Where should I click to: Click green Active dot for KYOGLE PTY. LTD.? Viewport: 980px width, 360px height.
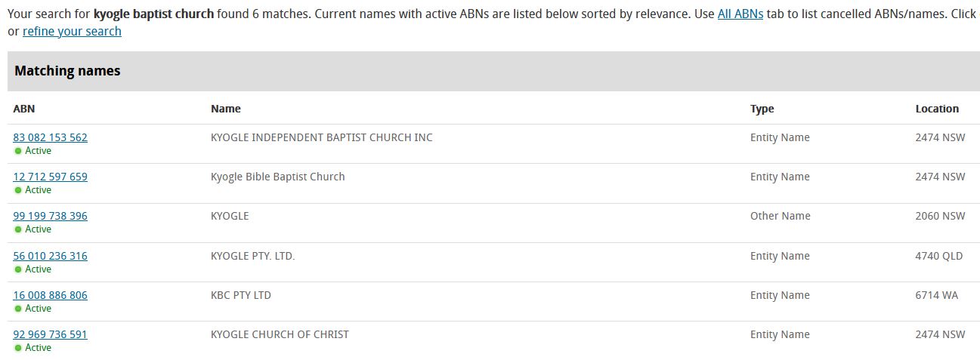tap(18, 269)
